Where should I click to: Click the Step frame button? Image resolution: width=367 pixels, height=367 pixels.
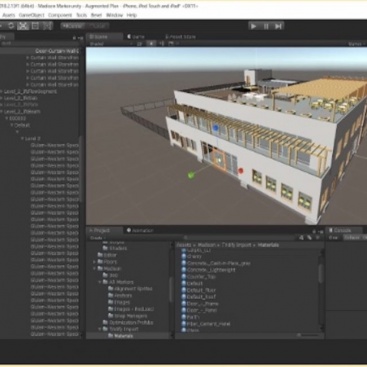[278, 26]
